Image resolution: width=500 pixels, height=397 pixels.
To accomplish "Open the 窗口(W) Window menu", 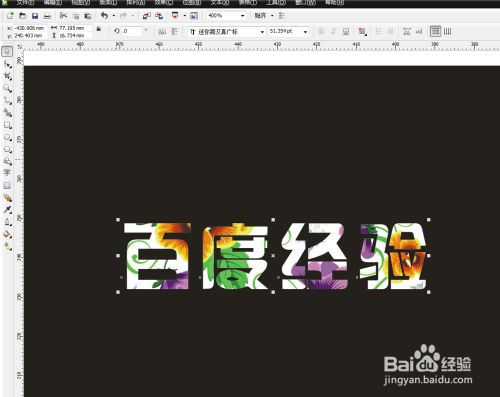I will [x=305, y=3].
